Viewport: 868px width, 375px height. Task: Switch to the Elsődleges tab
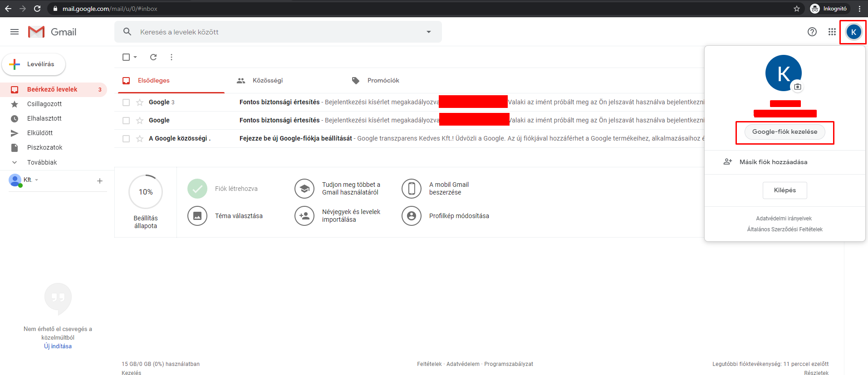(x=171, y=80)
